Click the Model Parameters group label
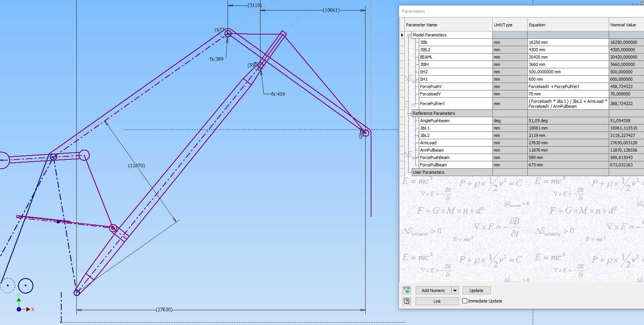The width and height of the screenshot is (644, 325). click(430, 35)
